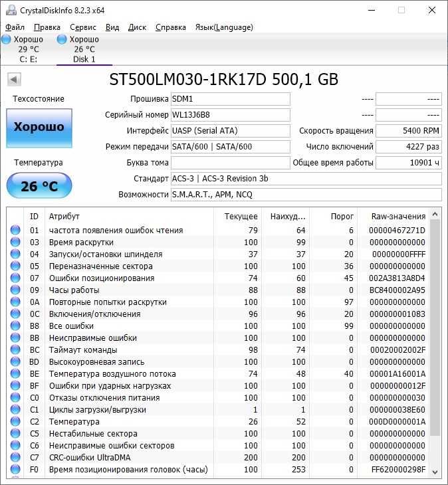This screenshot has width=448, height=485.
Task: Open the Вид menu
Action: [x=112, y=27]
